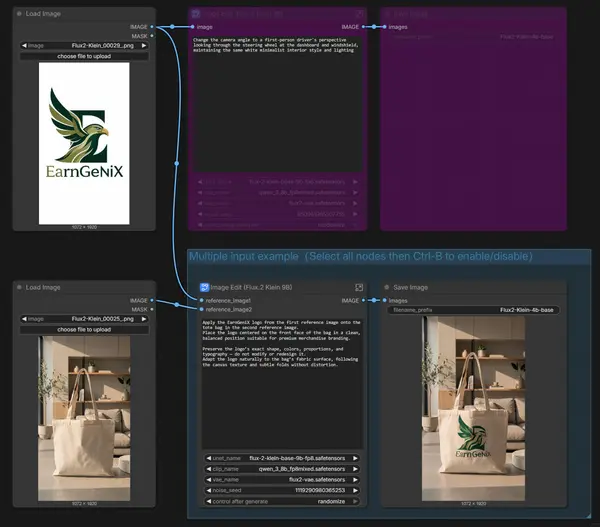Open the Flux2-Klein_00029_.png image dropdown
600x527 pixels.
(84, 46)
